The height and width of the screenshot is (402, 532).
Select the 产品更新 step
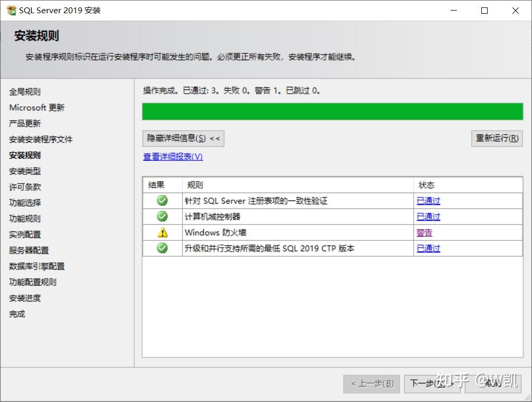[25, 123]
